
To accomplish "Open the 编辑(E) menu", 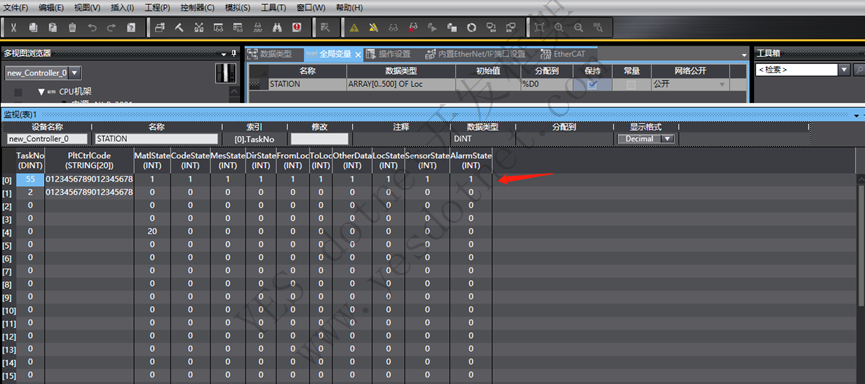I will (51, 8).
